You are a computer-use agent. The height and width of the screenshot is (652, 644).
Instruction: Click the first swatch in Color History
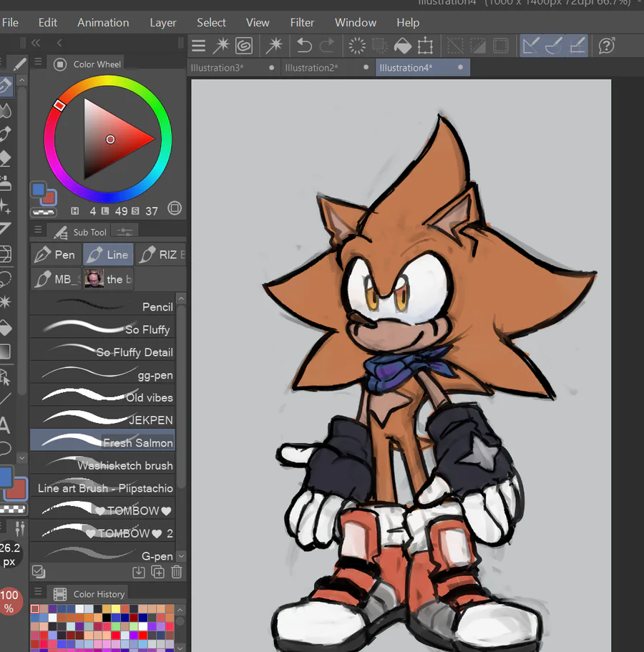pos(35,609)
